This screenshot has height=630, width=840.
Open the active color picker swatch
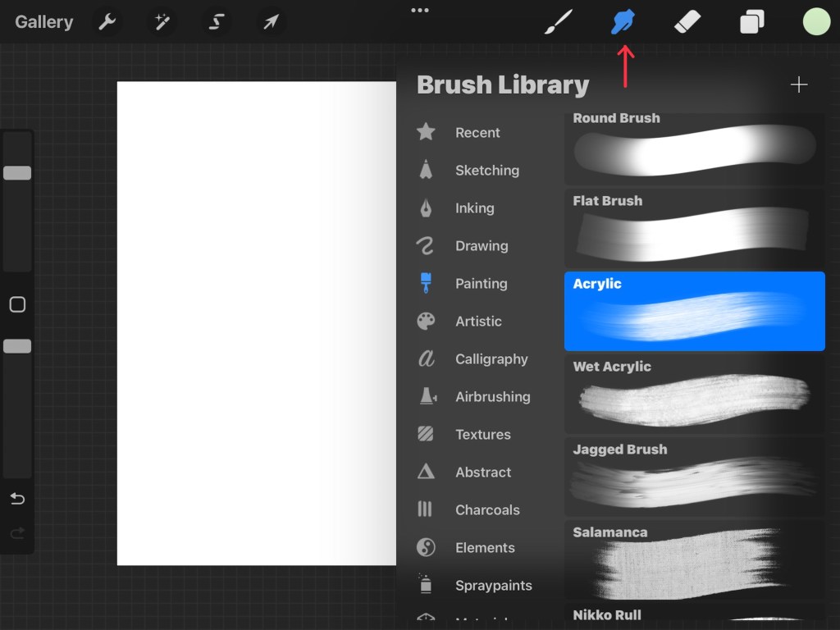coord(816,22)
